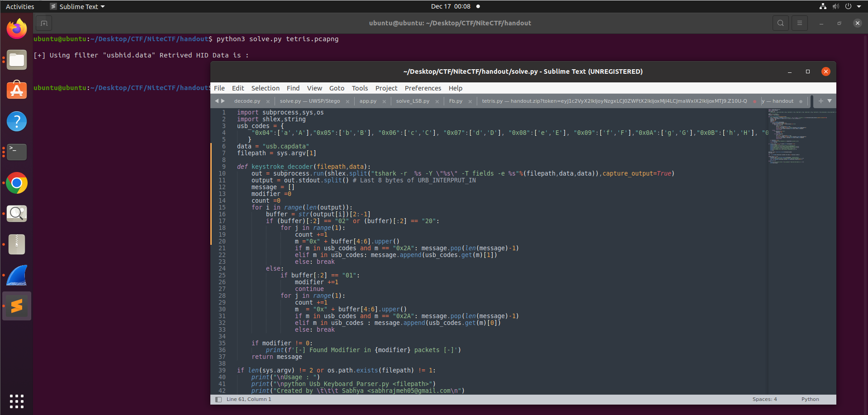Image resolution: width=868 pixels, height=415 pixels.
Task: Open the Spaces: 4 indentation menu
Action: click(x=764, y=399)
